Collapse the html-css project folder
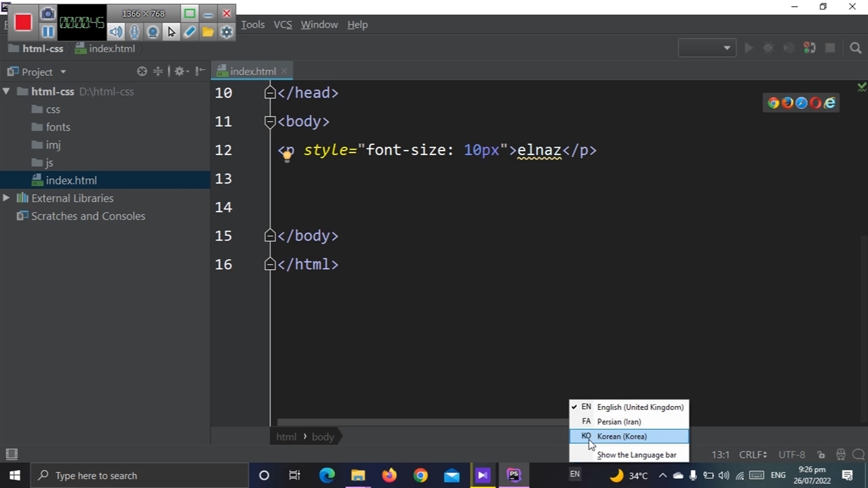The width and height of the screenshot is (868, 488). click(6, 91)
